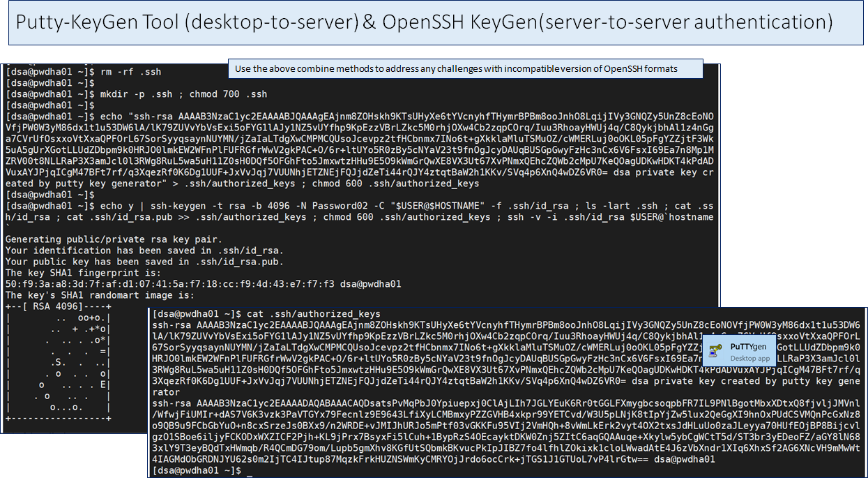The image size is (868, 478).
Task: Click the SHA1 fingerprint hex value line
Action: coord(202,284)
